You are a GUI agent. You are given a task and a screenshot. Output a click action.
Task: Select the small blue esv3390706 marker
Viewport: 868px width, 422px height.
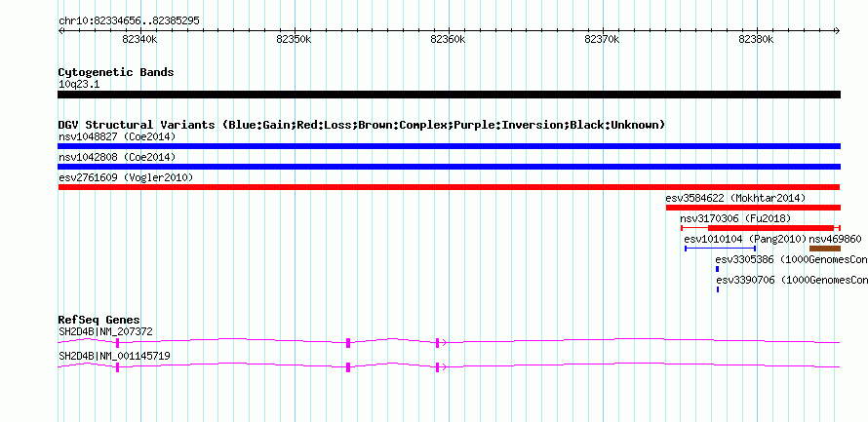point(718,289)
